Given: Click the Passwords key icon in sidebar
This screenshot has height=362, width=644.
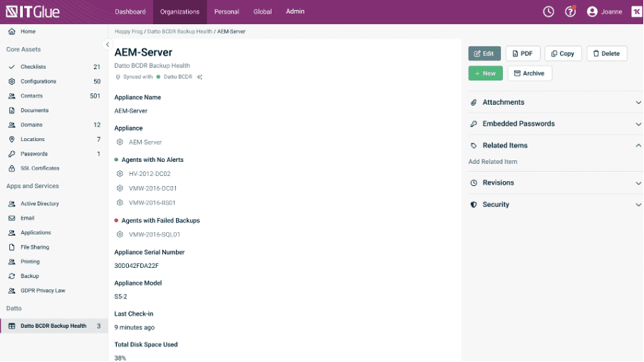Looking at the screenshot, I should click(x=12, y=154).
